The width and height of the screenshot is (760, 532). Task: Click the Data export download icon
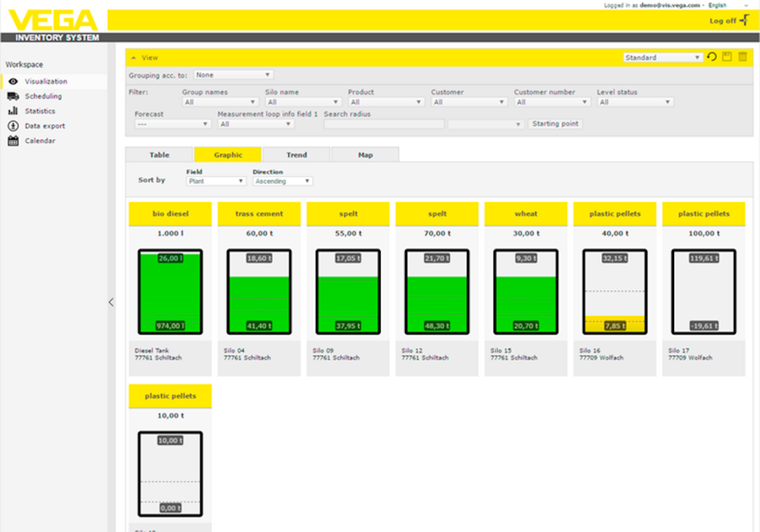(13, 126)
